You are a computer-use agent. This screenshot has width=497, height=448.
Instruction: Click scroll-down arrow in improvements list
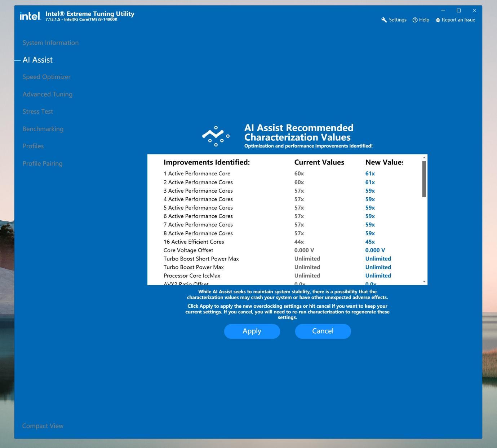(x=424, y=281)
